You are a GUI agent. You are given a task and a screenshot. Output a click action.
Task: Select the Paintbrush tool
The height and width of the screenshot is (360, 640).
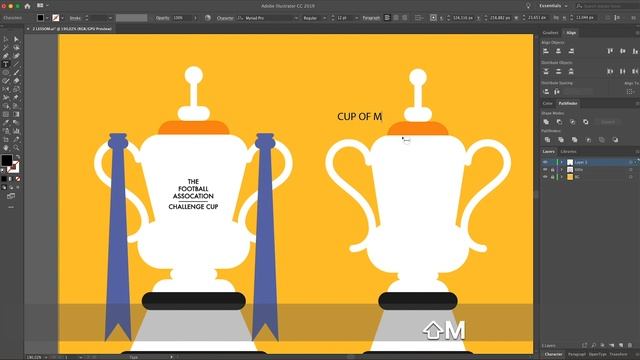pos(16,73)
